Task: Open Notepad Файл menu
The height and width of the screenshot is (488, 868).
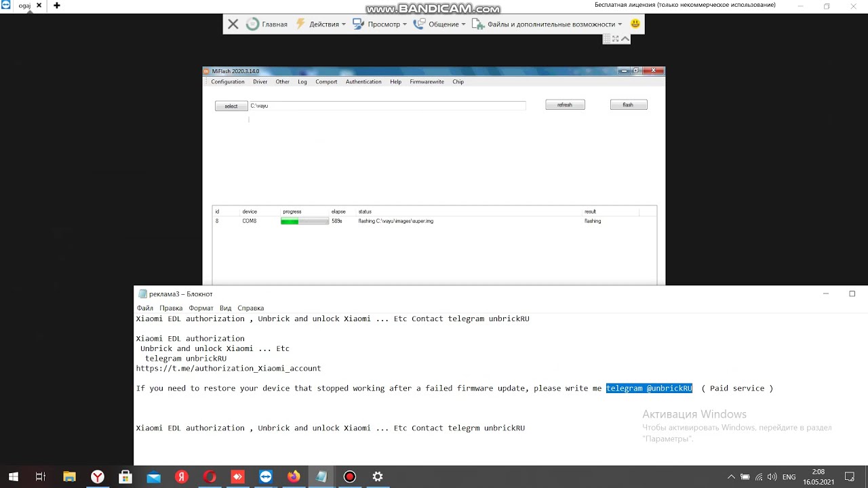Action: pos(145,308)
